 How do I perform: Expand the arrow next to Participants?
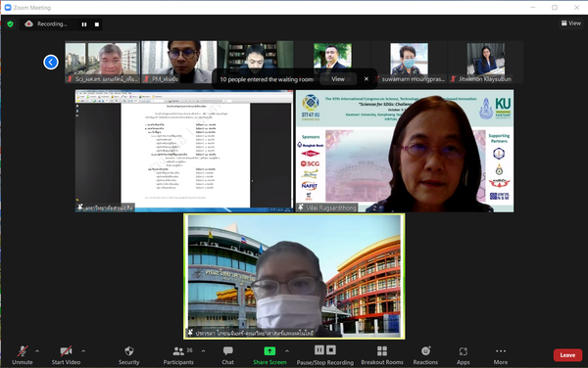point(203,351)
